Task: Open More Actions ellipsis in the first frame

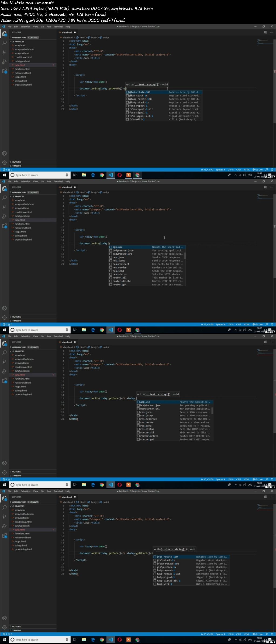Action: [271, 32]
